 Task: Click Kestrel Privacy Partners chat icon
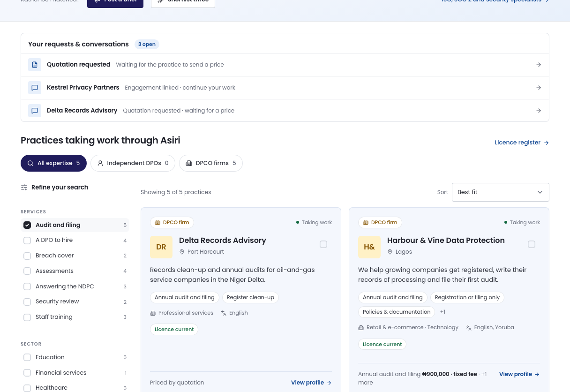click(x=35, y=88)
